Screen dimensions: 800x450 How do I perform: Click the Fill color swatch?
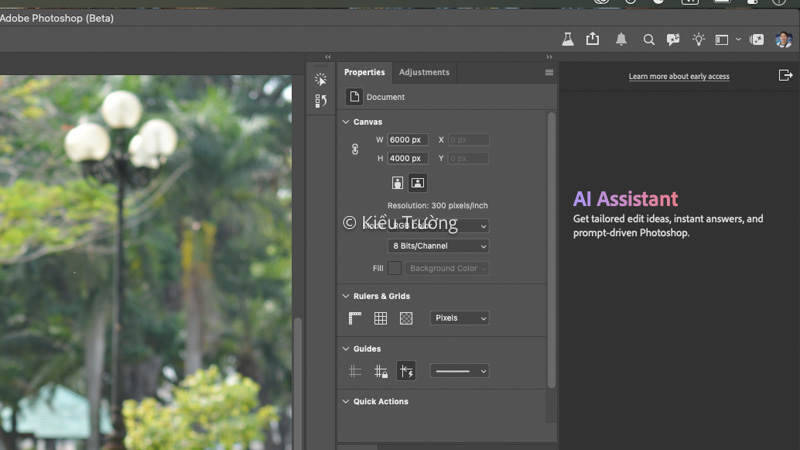click(394, 268)
